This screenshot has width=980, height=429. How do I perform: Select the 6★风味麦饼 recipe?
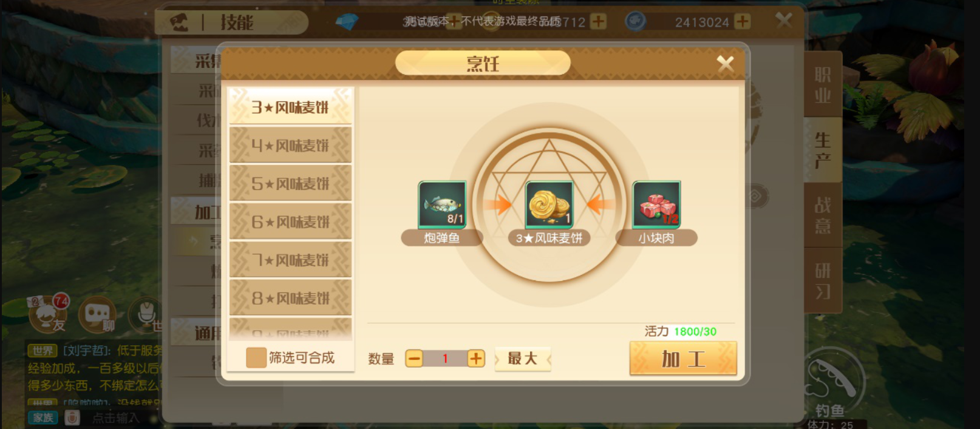(x=290, y=221)
